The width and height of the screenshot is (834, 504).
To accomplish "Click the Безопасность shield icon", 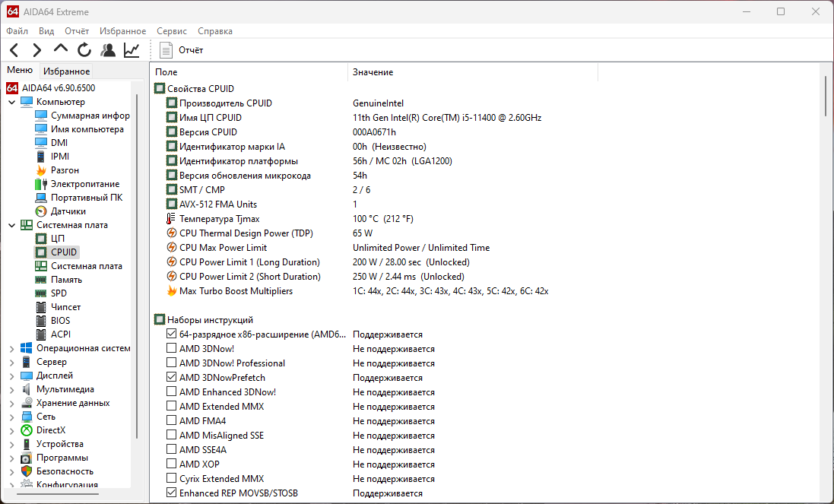I will click(x=27, y=471).
